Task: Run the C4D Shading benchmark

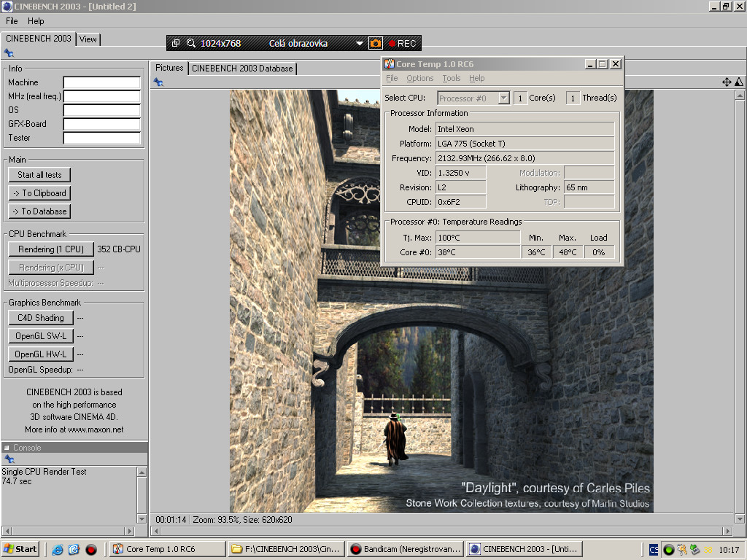Action: [x=41, y=318]
